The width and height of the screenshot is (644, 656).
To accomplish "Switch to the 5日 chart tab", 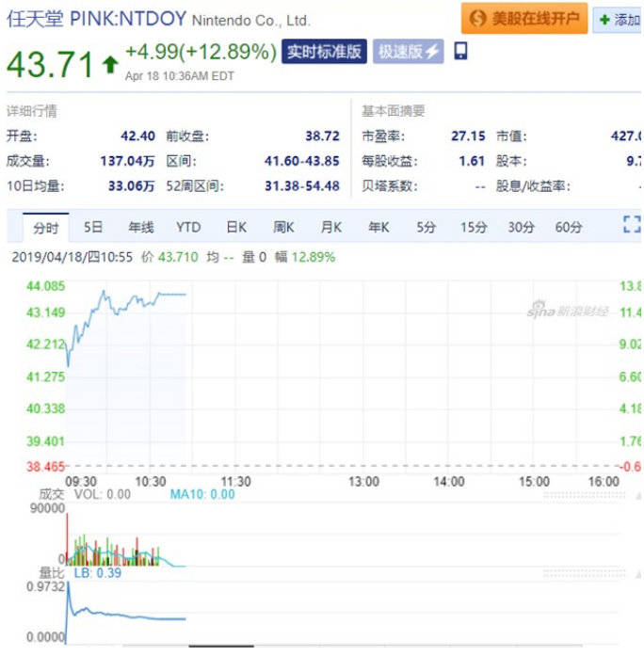I will [x=93, y=227].
